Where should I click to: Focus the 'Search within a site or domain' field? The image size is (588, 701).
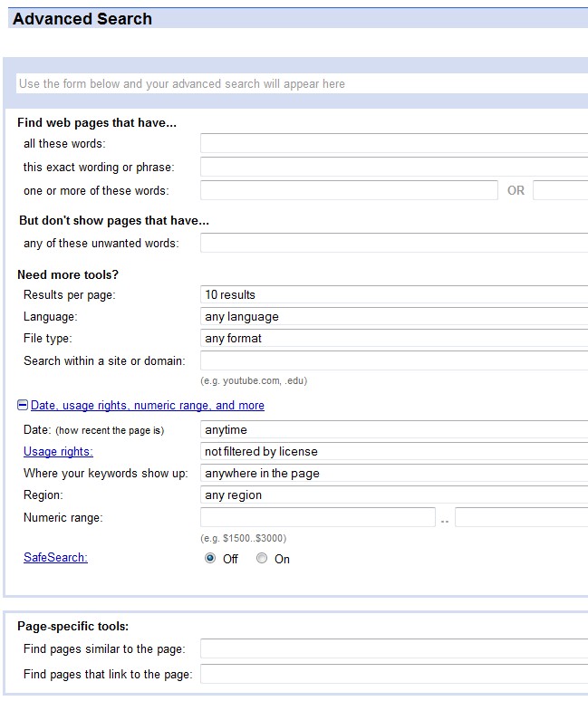(x=394, y=360)
